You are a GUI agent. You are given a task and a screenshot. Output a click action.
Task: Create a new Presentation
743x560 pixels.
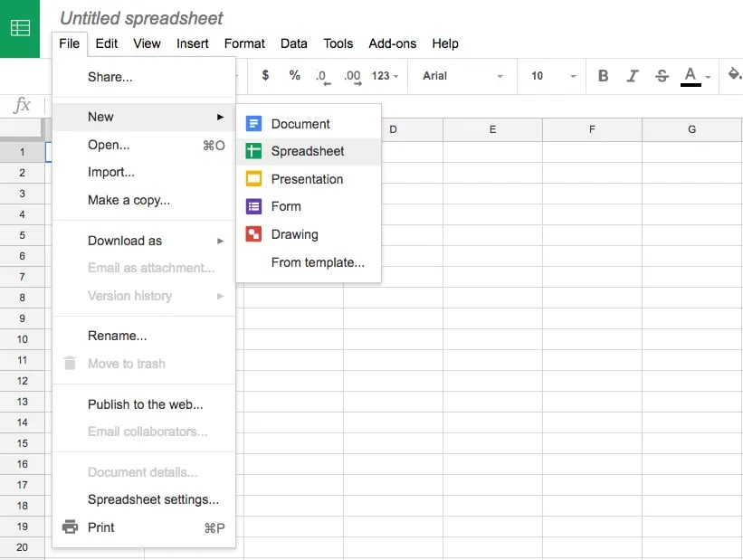[x=309, y=179]
